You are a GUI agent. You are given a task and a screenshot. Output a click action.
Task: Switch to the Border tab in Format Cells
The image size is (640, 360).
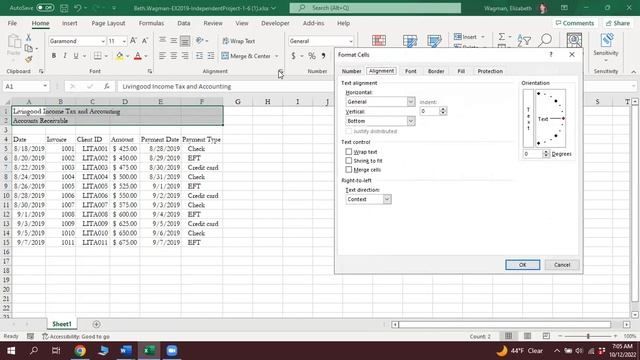click(436, 71)
